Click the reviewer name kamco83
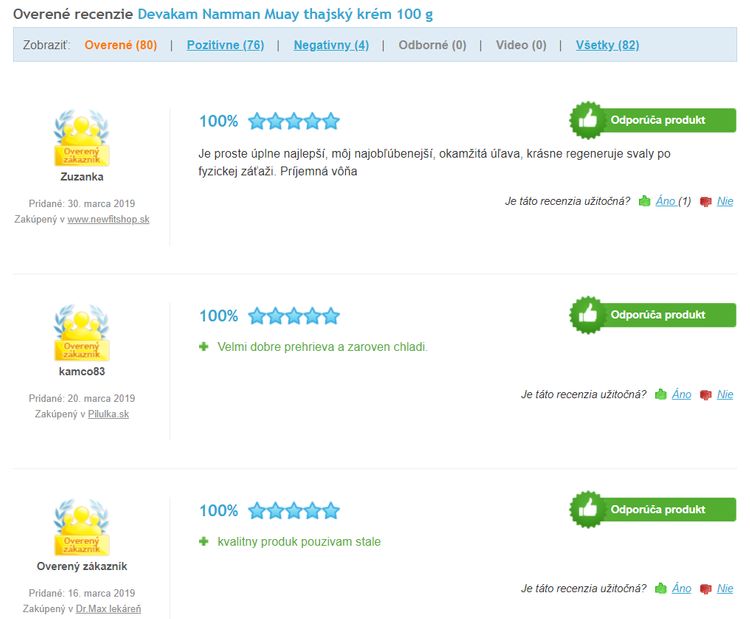750x619 pixels. [x=82, y=371]
